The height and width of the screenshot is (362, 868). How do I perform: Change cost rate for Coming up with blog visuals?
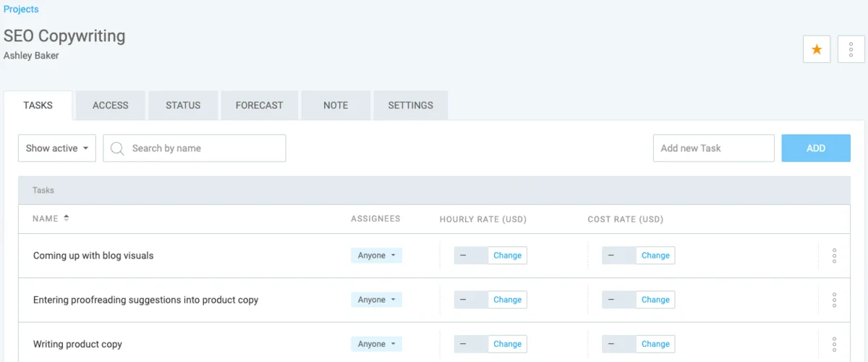pyautogui.click(x=655, y=256)
